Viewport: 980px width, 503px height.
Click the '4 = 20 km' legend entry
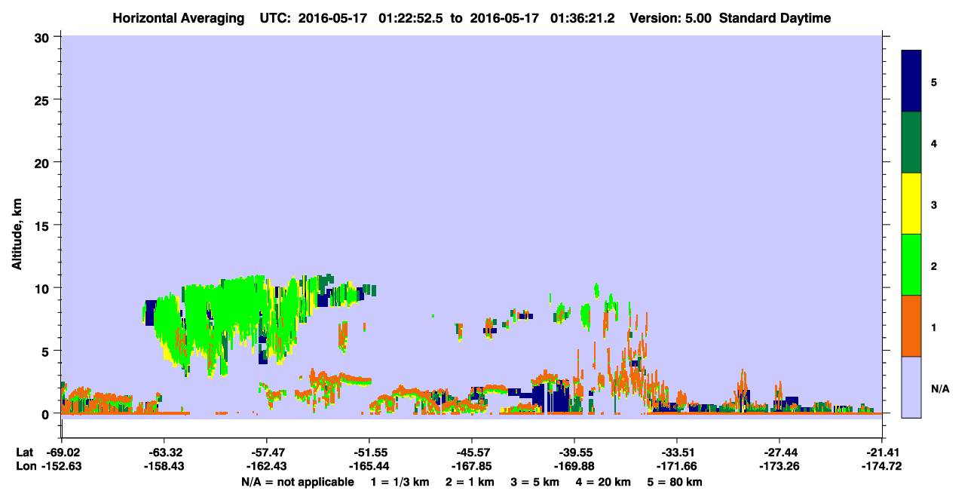point(604,482)
